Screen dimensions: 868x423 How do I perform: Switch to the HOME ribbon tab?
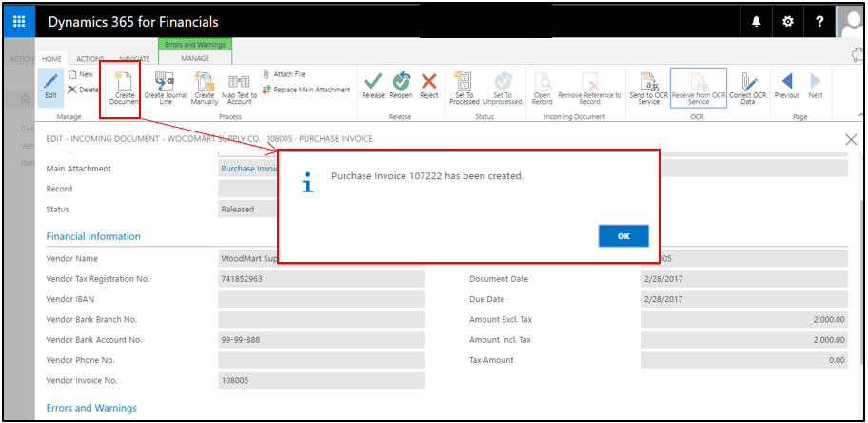pyautogui.click(x=52, y=58)
